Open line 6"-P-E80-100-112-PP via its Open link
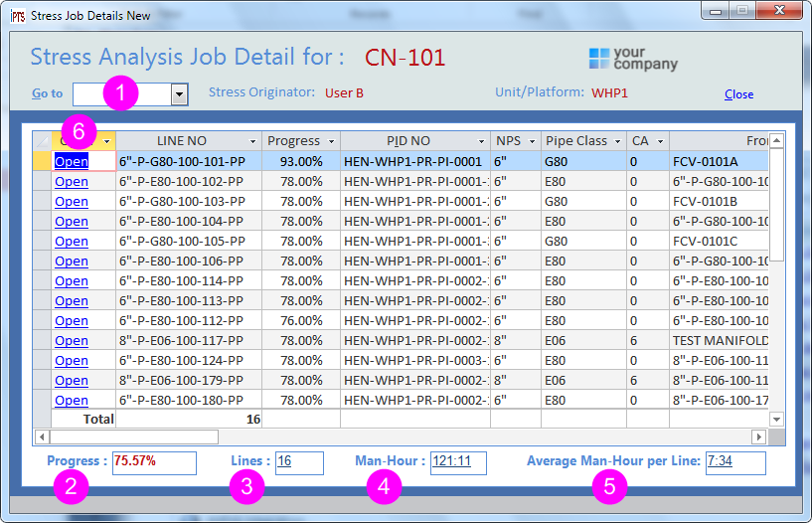The width and height of the screenshot is (812, 523). (72, 321)
